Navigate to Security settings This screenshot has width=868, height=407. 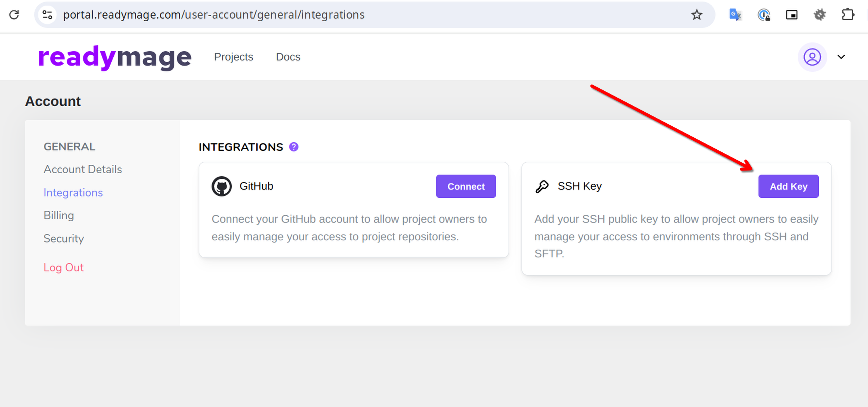tap(64, 238)
